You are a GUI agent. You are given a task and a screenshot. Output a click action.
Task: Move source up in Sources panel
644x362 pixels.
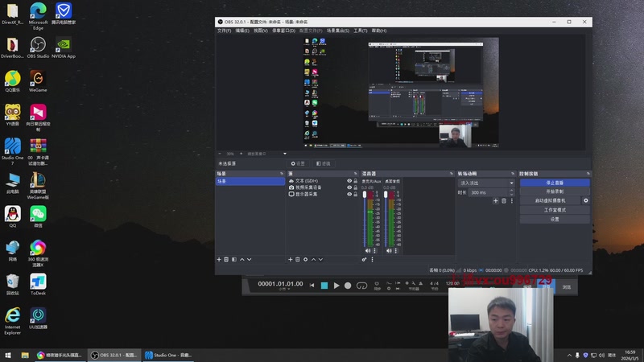[x=313, y=259]
